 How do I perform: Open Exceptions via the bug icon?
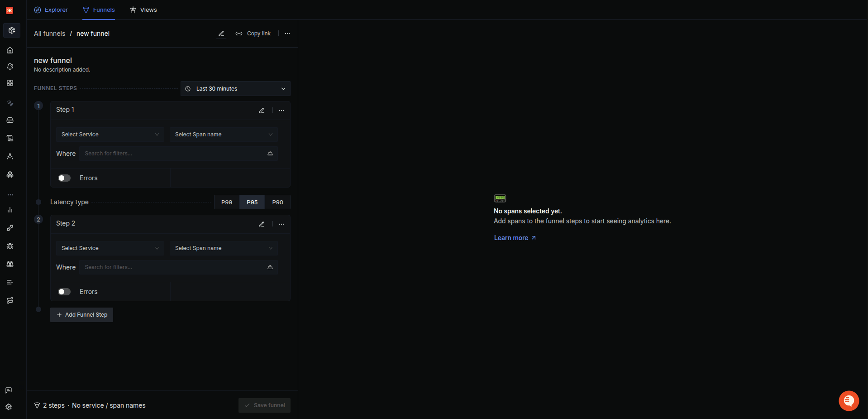pos(10,246)
